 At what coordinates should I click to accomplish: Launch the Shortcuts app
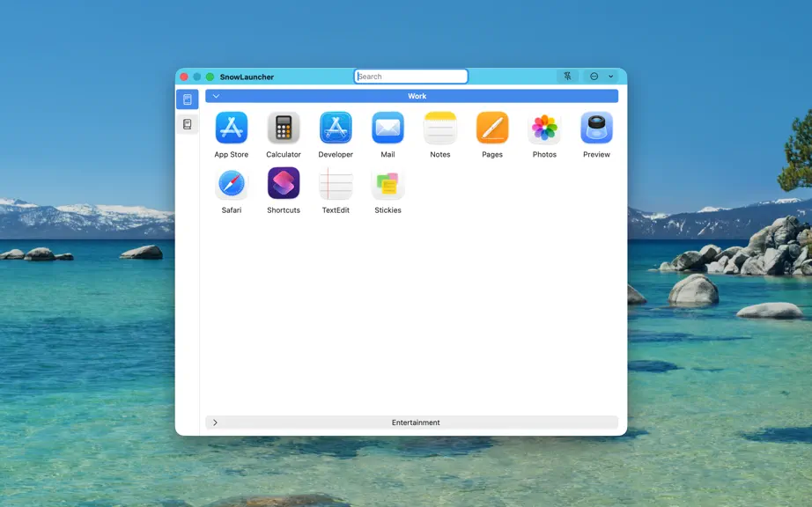[x=284, y=183]
